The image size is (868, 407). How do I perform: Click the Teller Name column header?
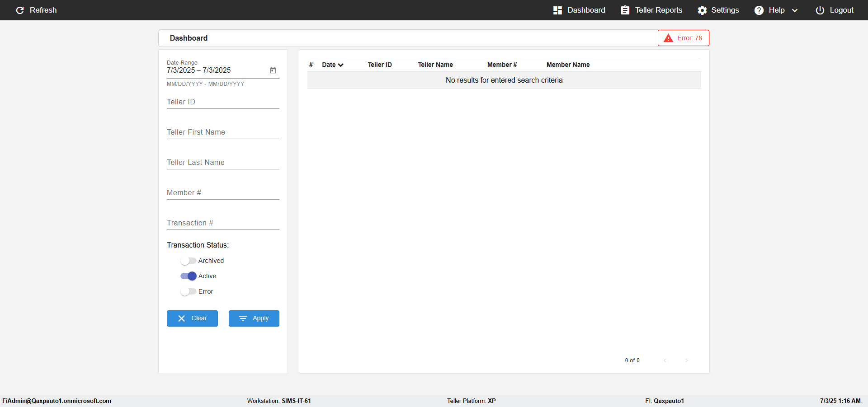[x=435, y=65]
